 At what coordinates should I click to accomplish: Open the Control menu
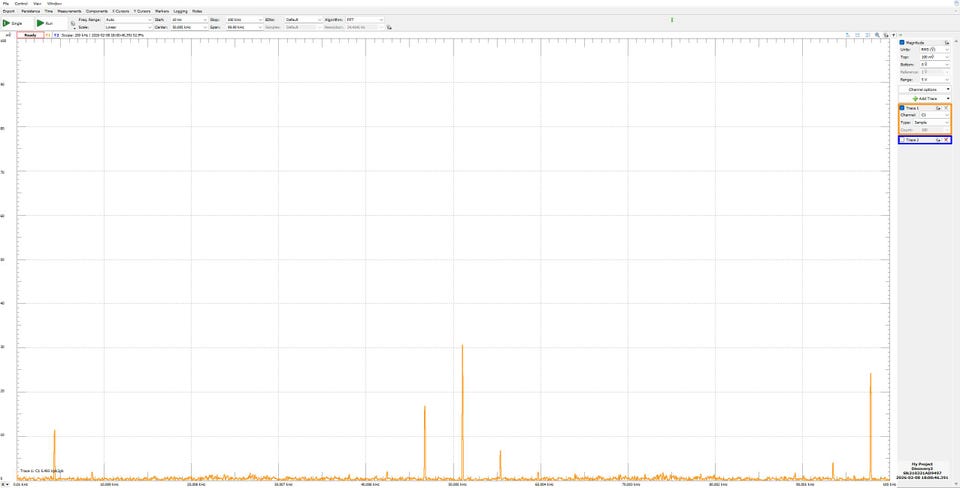pos(21,4)
